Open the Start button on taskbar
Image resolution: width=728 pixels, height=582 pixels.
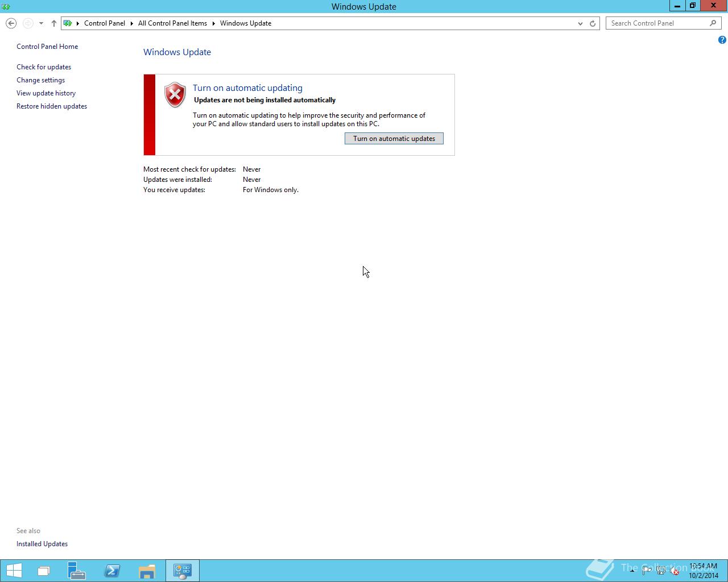[14, 571]
